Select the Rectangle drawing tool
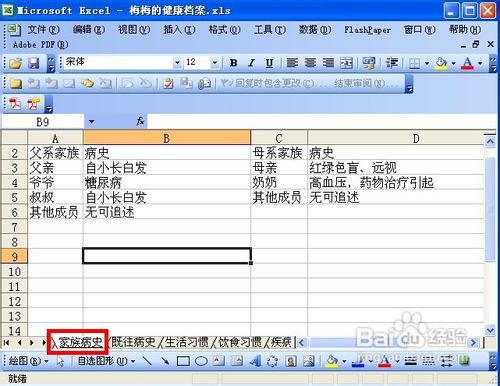Viewport: 500px width, 386px height. click(x=183, y=361)
